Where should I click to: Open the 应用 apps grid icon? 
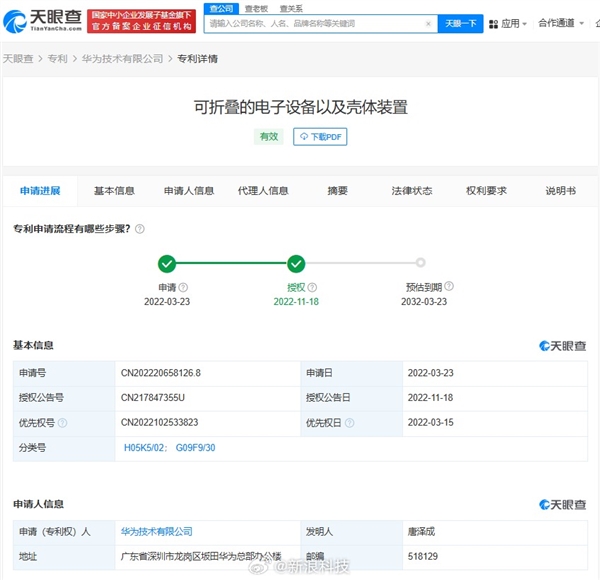tap(493, 24)
